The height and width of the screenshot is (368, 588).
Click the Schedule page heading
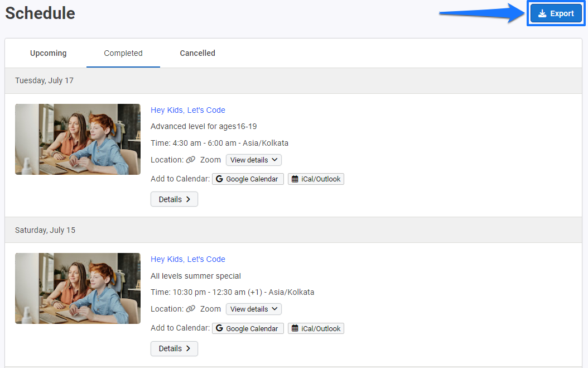pyautogui.click(x=40, y=13)
